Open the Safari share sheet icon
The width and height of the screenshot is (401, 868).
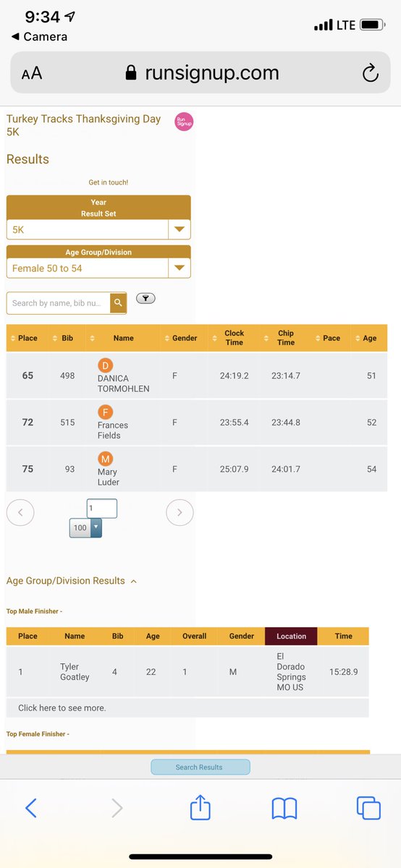[200, 806]
